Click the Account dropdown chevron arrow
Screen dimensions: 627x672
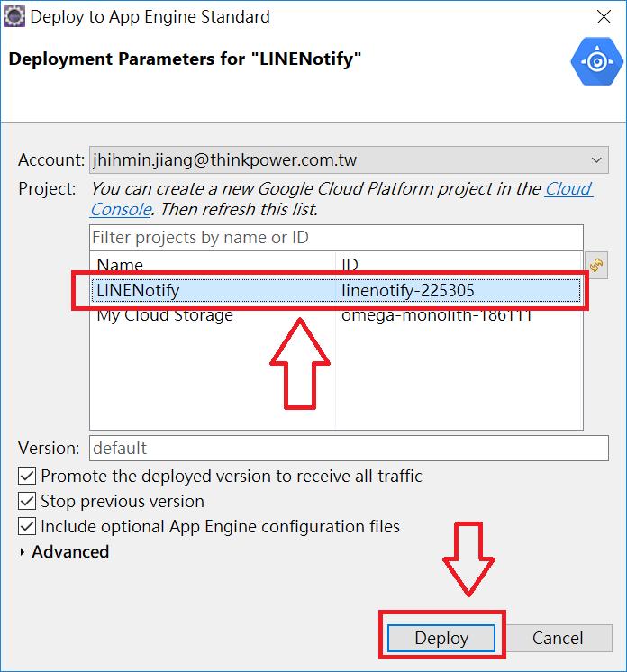(596, 159)
